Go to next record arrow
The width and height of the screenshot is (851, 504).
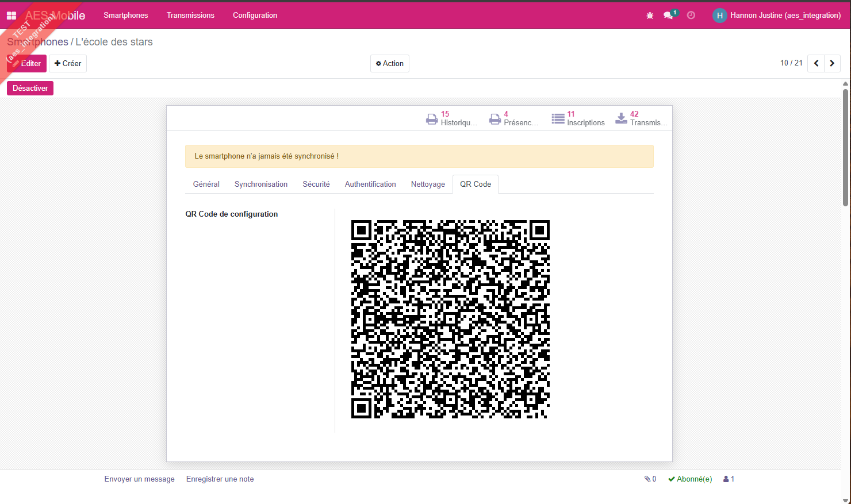[832, 63]
